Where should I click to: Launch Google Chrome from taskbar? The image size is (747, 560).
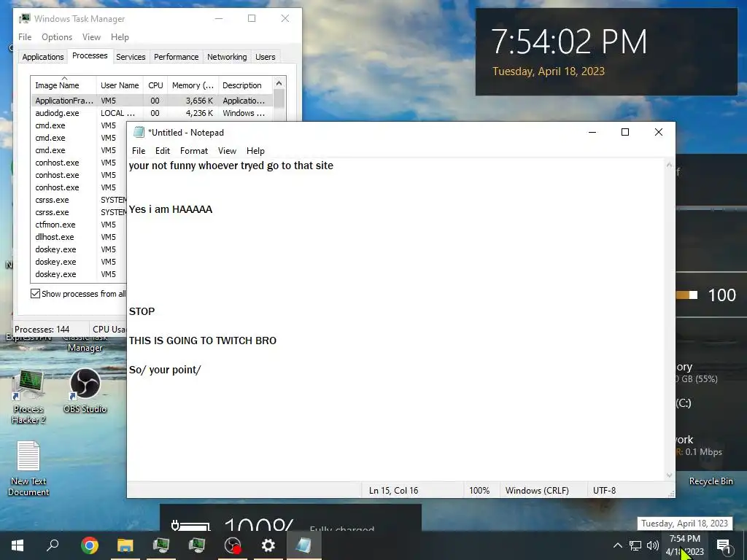(90, 545)
